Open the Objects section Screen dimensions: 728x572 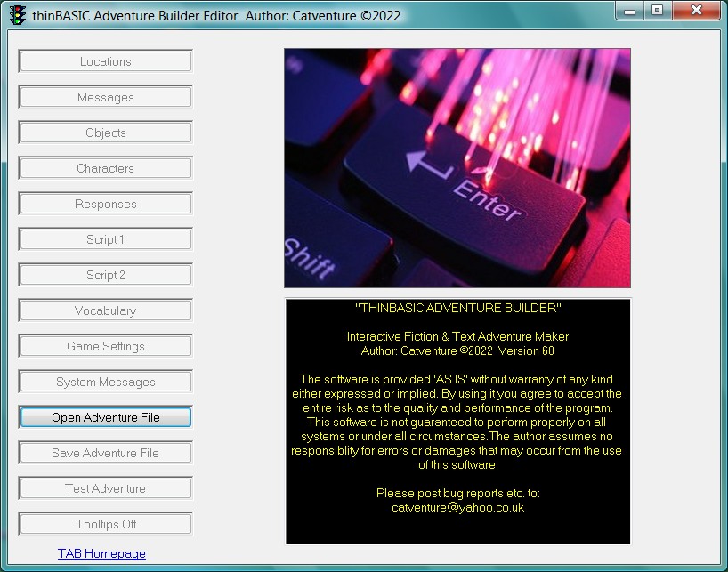[105, 133]
